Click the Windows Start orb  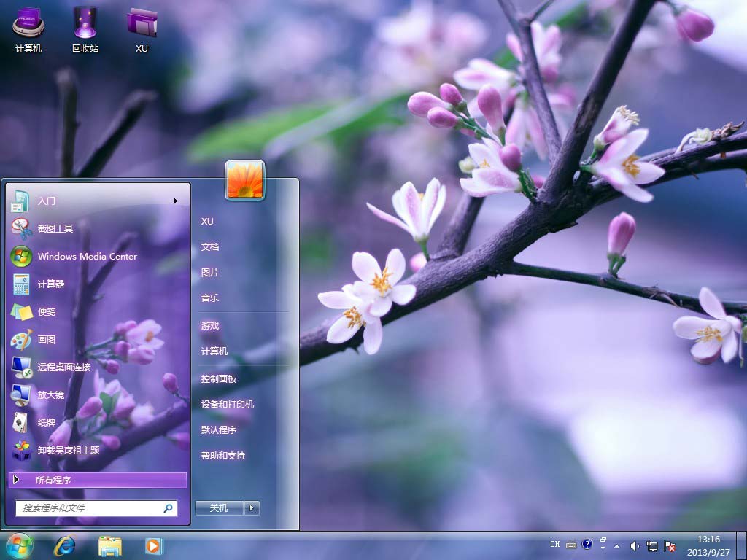pyautogui.click(x=19, y=545)
